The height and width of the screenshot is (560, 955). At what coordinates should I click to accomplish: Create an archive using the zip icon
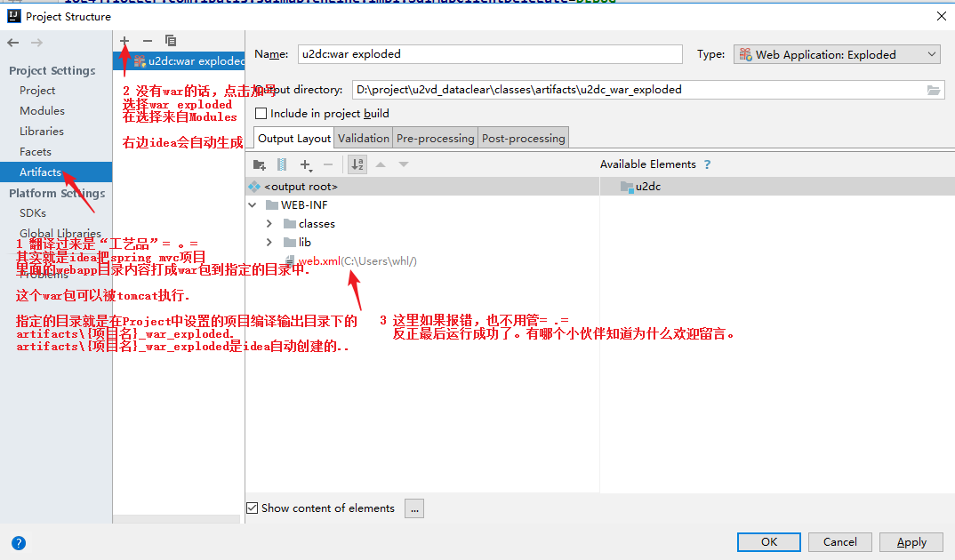(282, 164)
